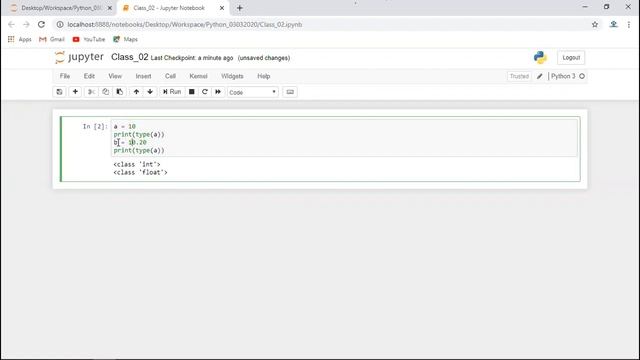
Task: Open the cell type Code dropdown
Action: tap(253, 92)
